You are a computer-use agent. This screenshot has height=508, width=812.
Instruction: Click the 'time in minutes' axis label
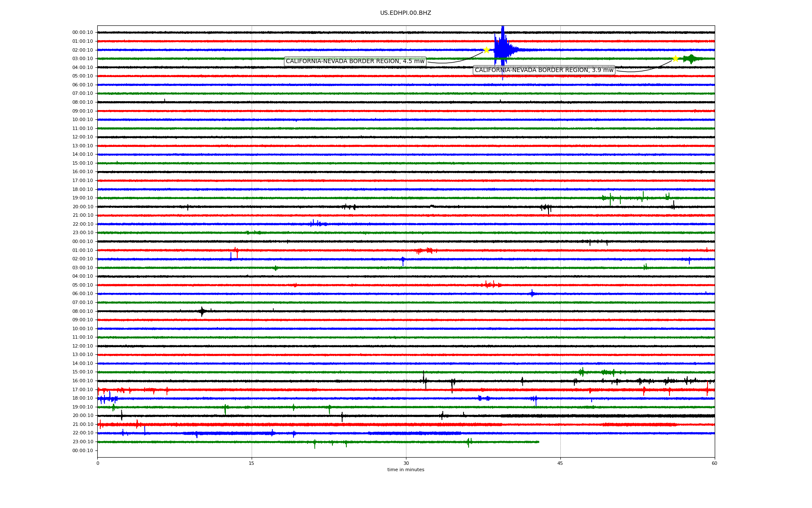pos(406,470)
